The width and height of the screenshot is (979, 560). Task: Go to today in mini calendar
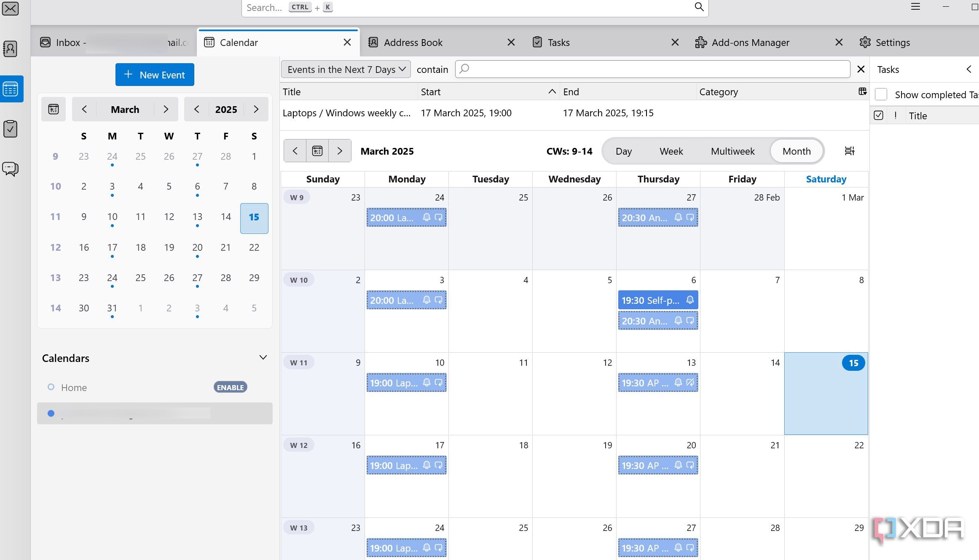[x=54, y=110]
